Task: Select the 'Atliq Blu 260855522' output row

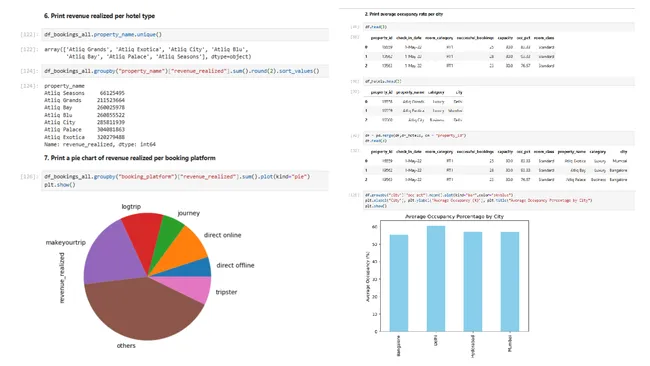Action: pos(84,115)
